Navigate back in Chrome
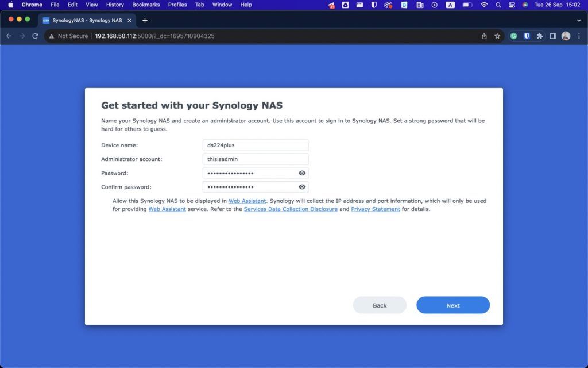 coord(9,36)
